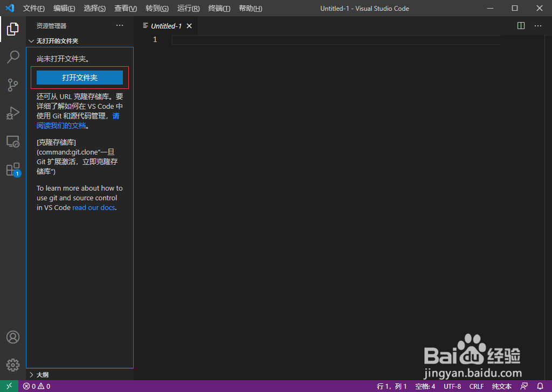Open the Manage gear icon
This screenshot has width=552, height=392.
coord(13,365)
